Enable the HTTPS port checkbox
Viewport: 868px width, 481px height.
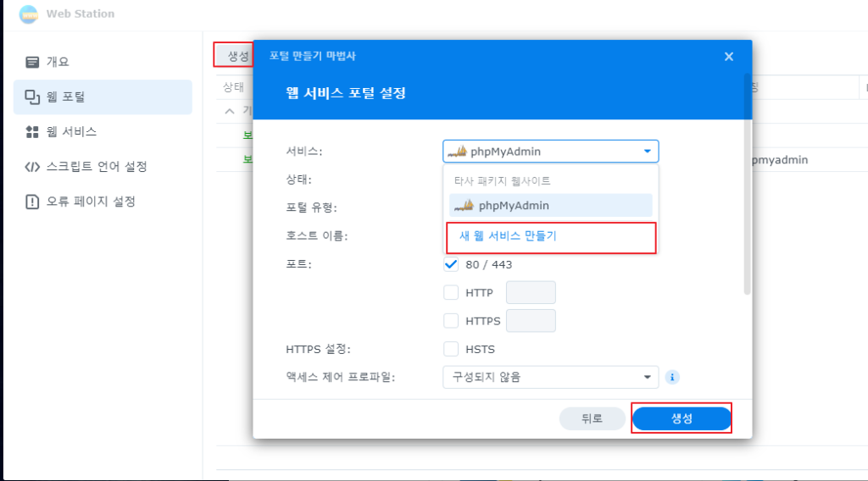[451, 321]
